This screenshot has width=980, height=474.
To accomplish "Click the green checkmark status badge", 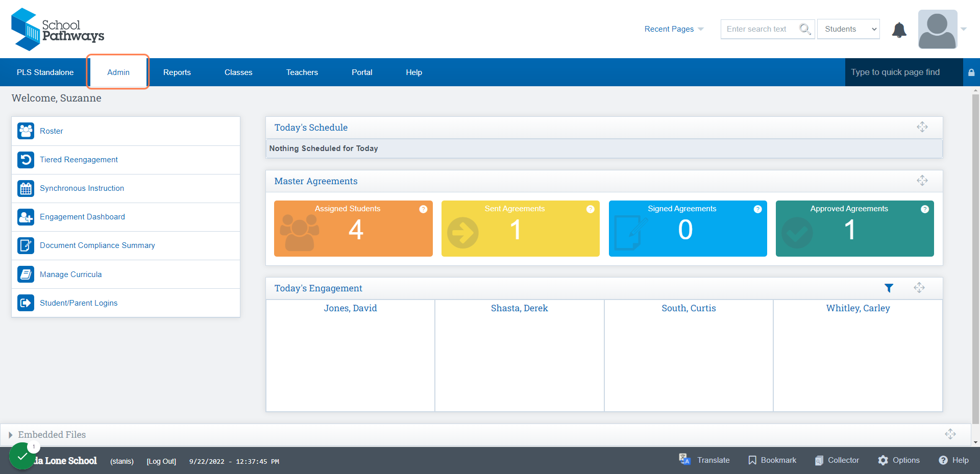I will click(x=22, y=456).
